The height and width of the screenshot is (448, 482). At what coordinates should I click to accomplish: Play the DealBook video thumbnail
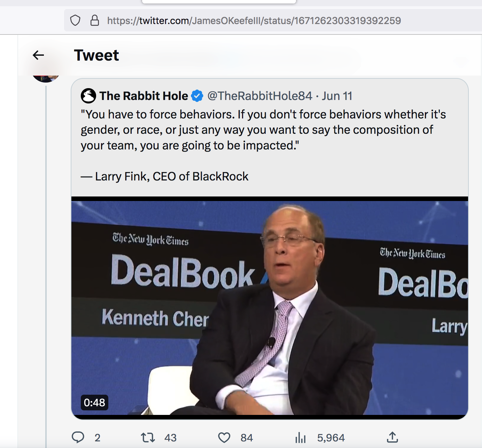pyautogui.click(x=270, y=307)
